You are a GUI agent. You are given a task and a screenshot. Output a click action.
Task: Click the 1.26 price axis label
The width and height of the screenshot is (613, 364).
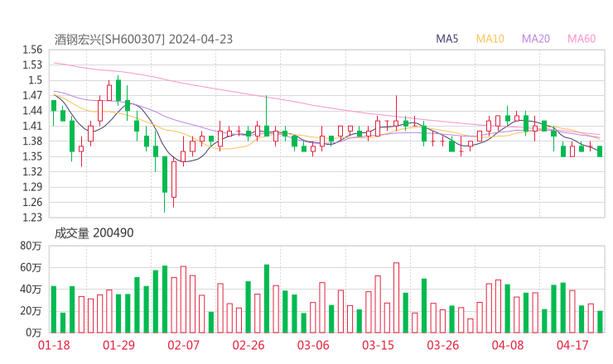click(32, 202)
